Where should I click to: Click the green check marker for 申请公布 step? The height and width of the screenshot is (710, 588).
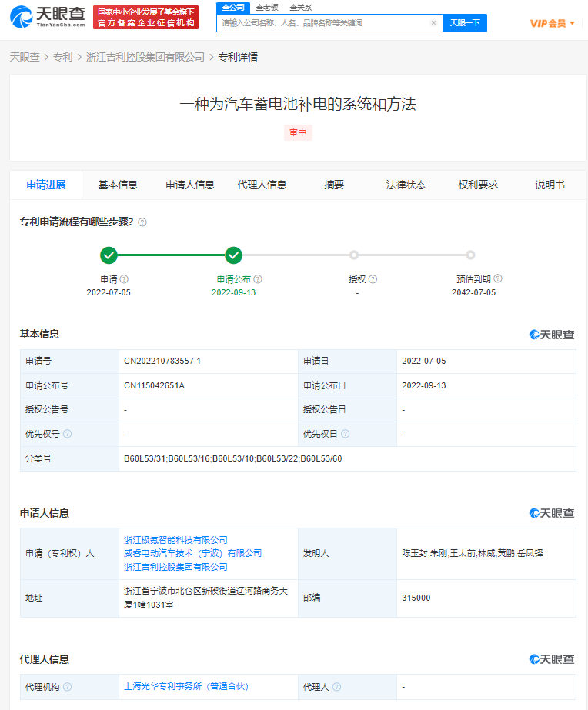[x=234, y=255]
